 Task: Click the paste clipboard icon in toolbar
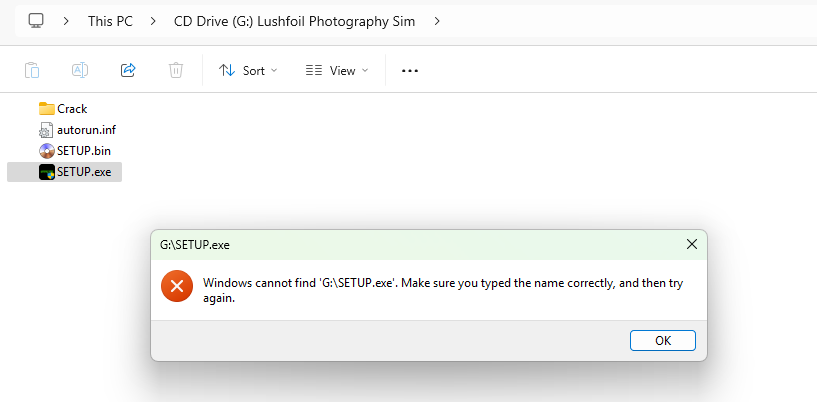coord(32,70)
